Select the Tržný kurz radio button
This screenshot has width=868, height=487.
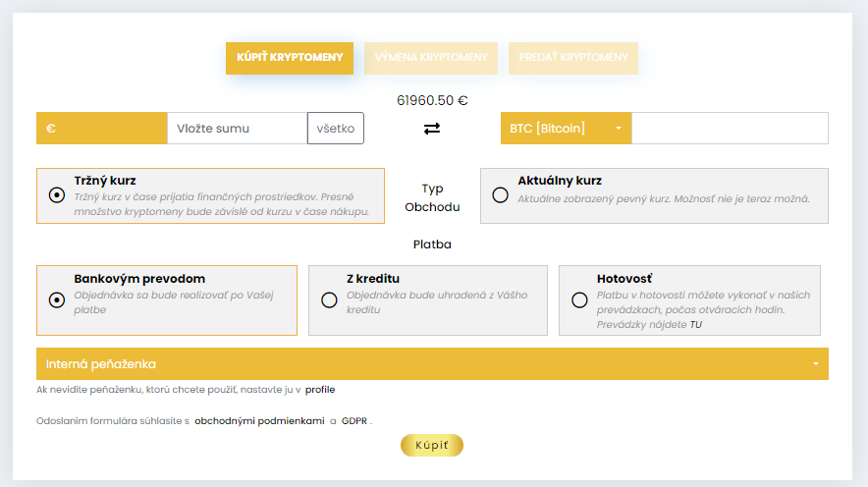tap(56, 194)
